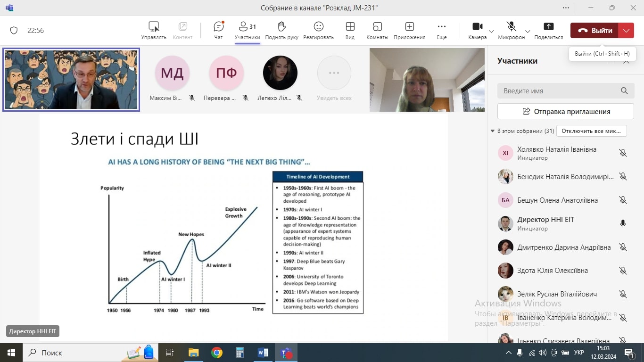
Task: Open Google Chrome from the taskbar
Action: click(x=217, y=353)
